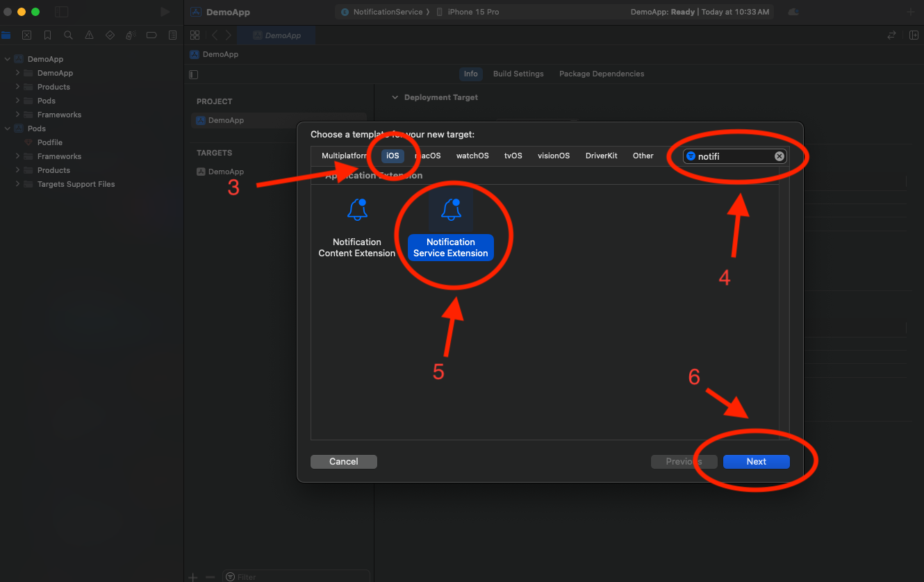This screenshot has width=924, height=582.
Task: Select the Podfile in the navigator
Action: click(x=50, y=142)
